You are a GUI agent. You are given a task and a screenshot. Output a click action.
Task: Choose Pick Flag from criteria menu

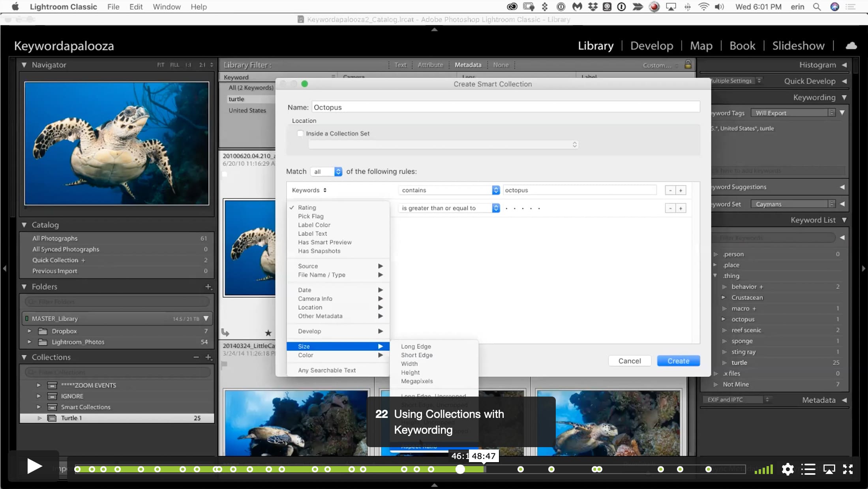pyautogui.click(x=311, y=216)
